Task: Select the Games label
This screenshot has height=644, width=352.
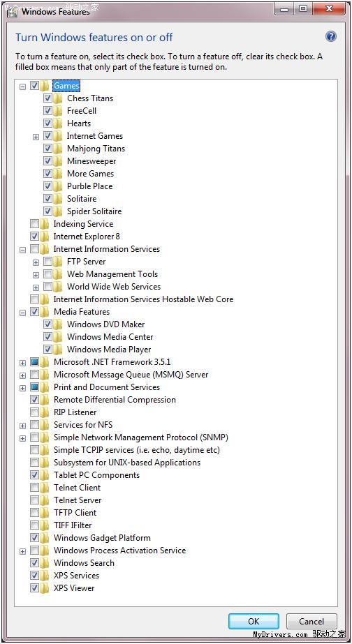Action: point(66,85)
